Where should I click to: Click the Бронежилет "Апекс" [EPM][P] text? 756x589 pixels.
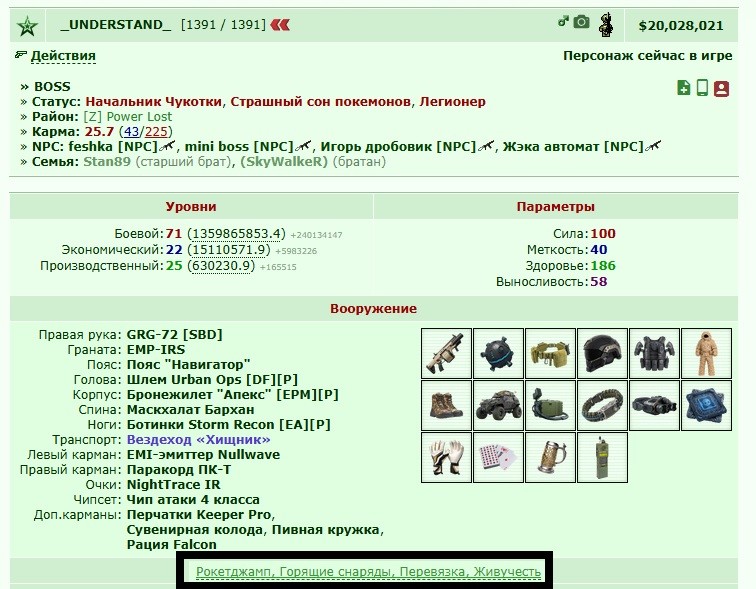[232, 394]
